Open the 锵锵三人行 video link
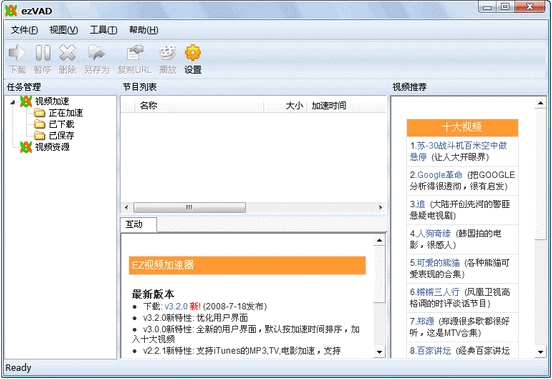 (x=438, y=292)
